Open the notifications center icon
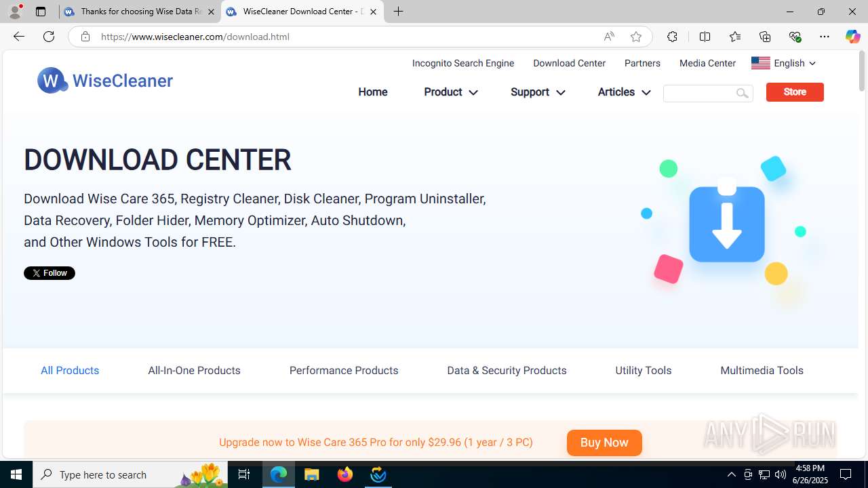This screenshot has width=868, height=488. pyautogui.click(x=846, y=474)
